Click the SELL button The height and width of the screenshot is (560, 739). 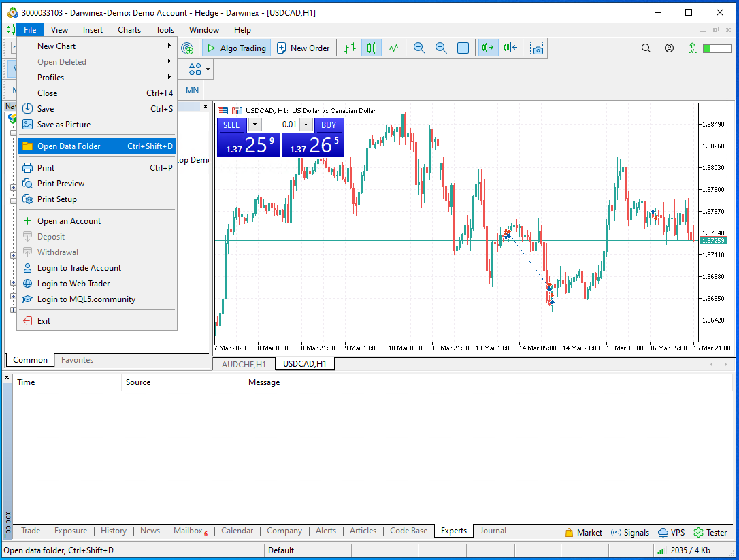(x=231, y=125)
